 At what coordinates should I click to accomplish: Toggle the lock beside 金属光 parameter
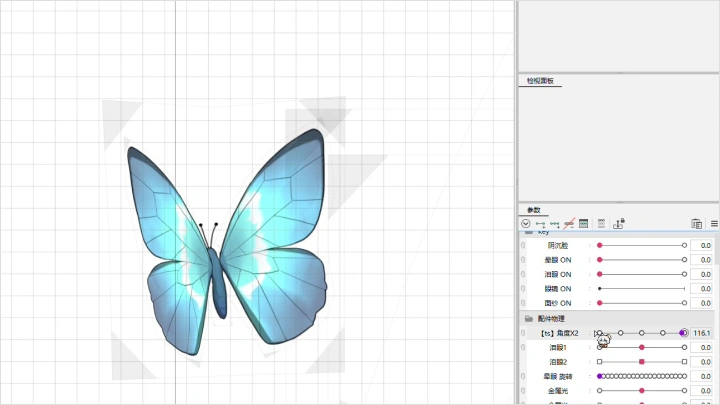pos(523,391)
